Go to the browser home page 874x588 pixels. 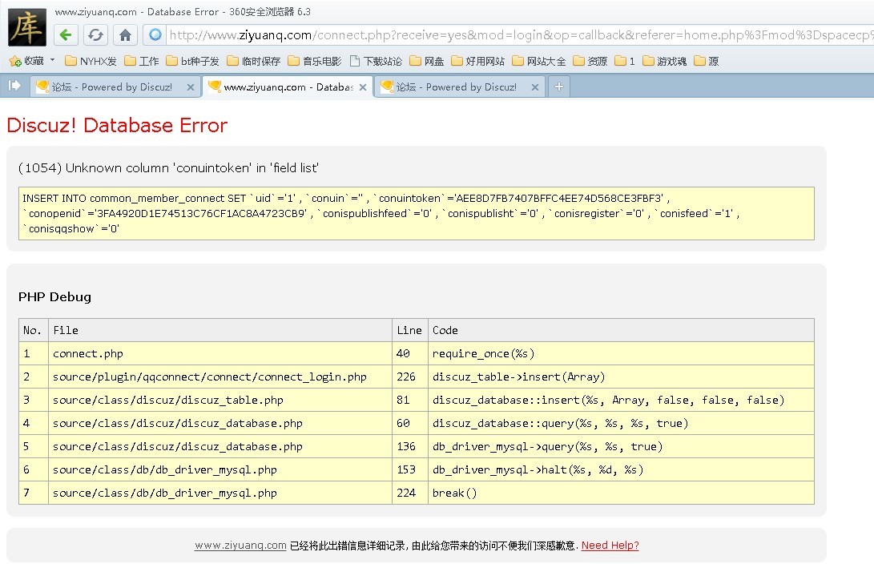click(x=125, y=34)
